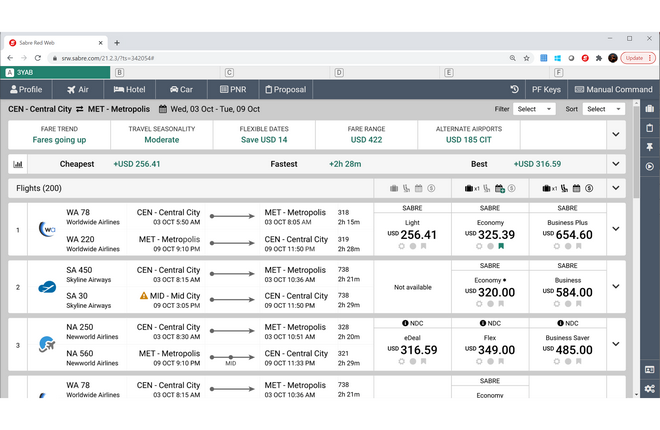Open PF Keys
The image size is (660, 430).
546,89
